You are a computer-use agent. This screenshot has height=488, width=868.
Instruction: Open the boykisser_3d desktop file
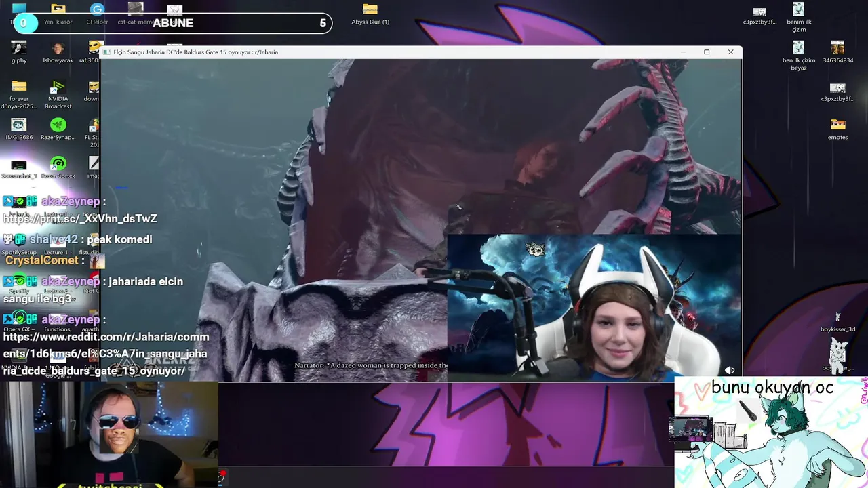[838, 322]
